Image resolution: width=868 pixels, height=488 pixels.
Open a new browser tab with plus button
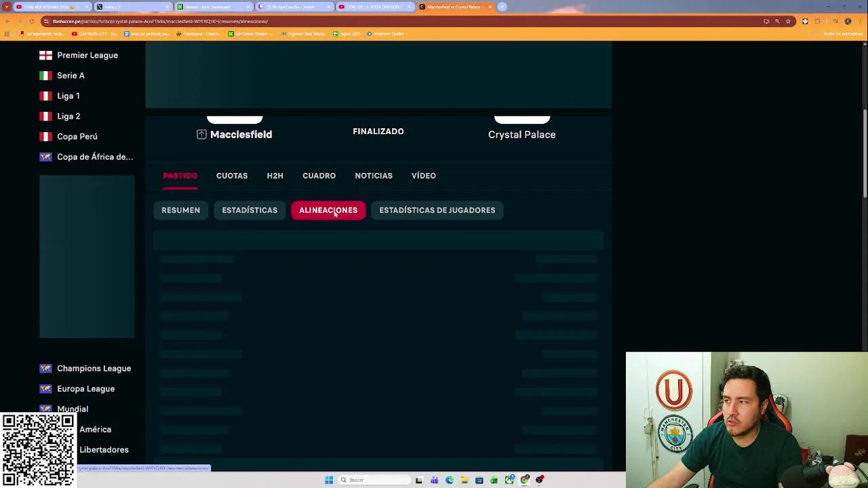click(x=502, y=7)
